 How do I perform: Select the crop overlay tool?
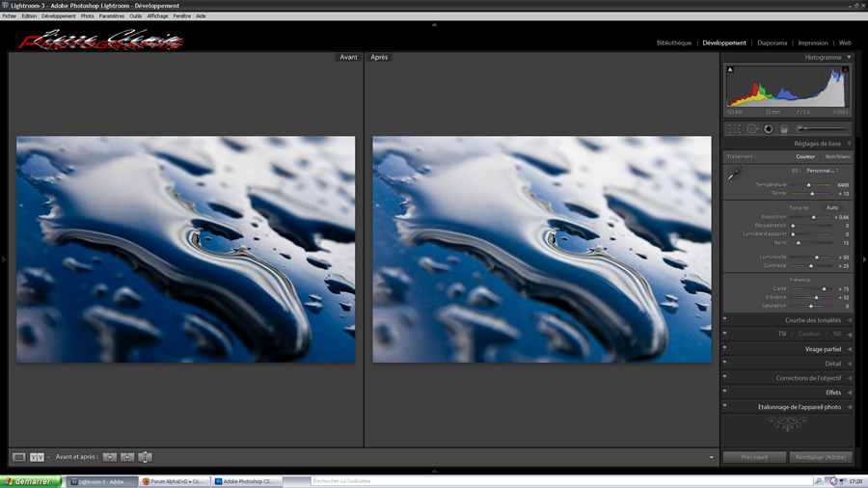click(x=734, y=128)
